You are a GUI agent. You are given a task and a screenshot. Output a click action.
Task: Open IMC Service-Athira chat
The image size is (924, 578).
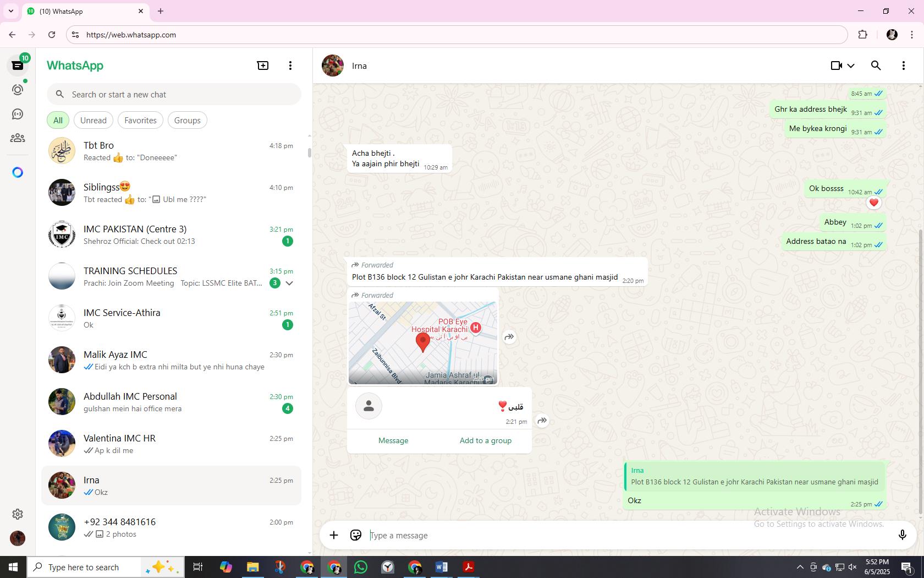[x=171, y=318]
